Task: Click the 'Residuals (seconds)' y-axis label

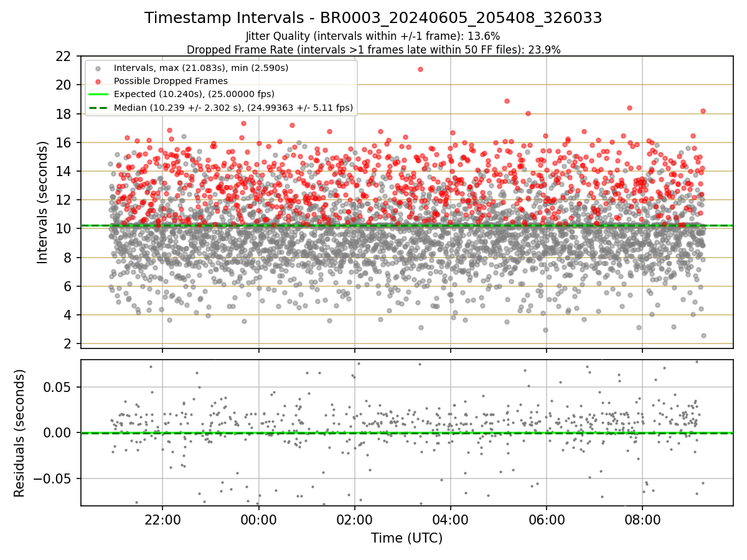Action: pos(19,433)
